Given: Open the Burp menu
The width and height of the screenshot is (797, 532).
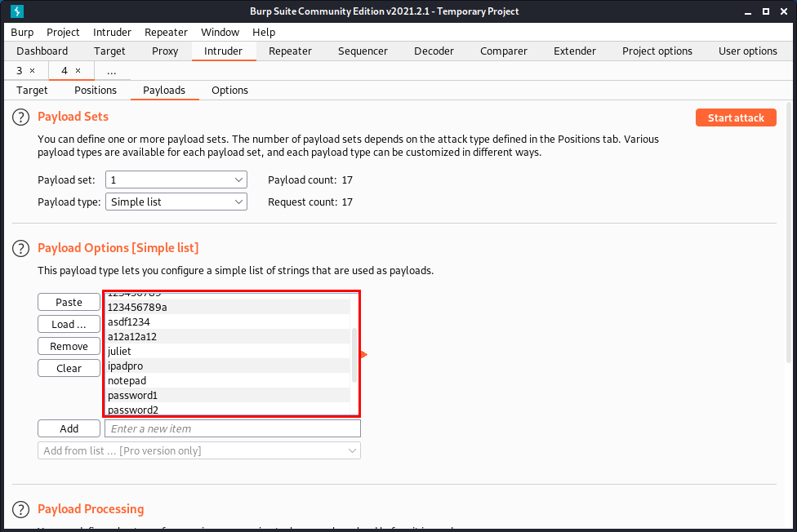Looking at the screenshot, I should point(22,32).
